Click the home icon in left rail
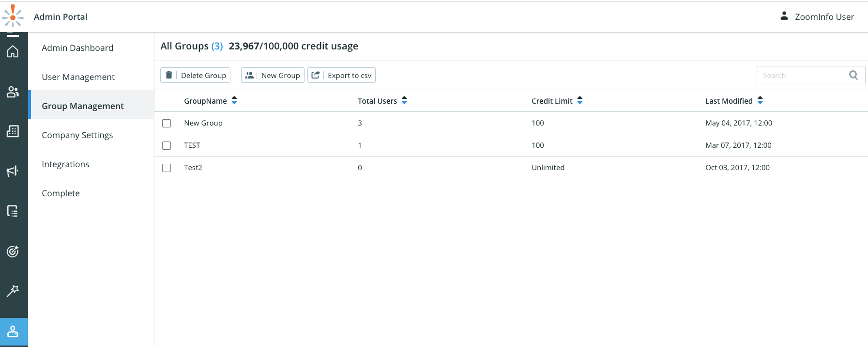This screenshot has height=347, width=868. point(13,51)
